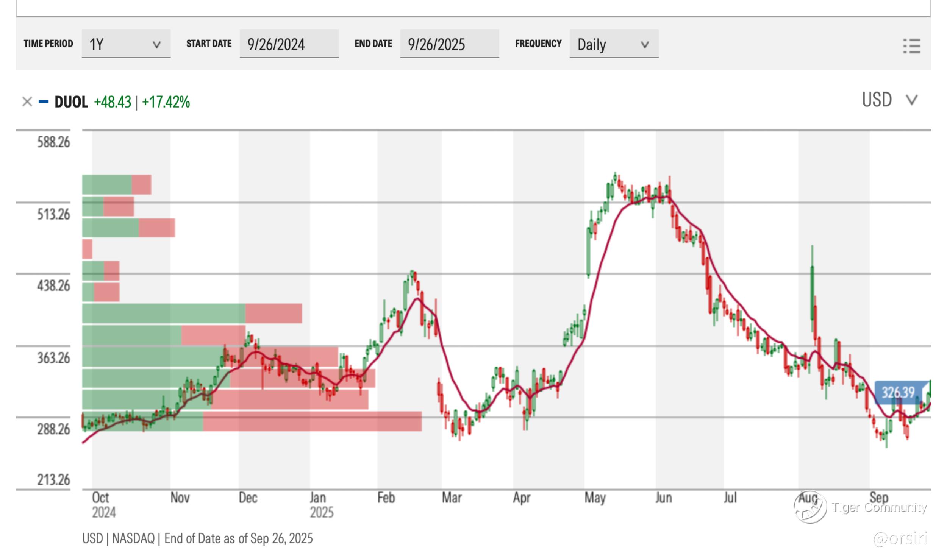The height and width of the screenshot is (560, 947).
Task: Click the blue DUOL line color swatch
Action: tap(44, 101)
